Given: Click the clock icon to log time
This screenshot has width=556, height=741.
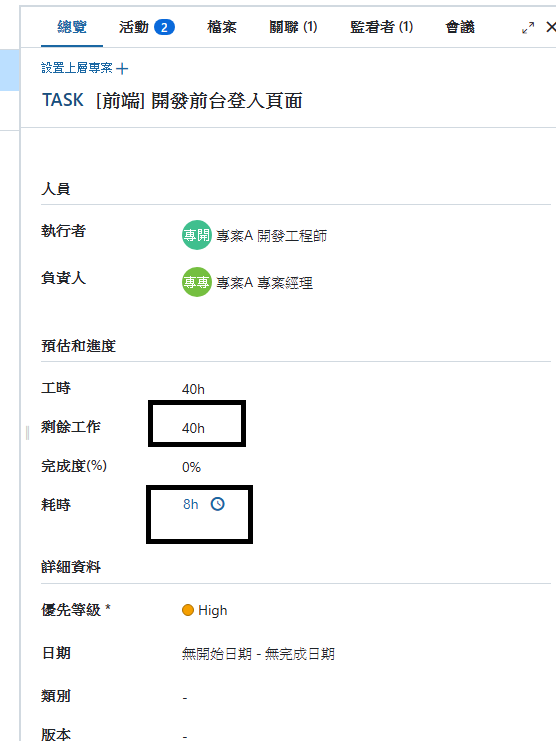Looking at the screenshot, I should click(x=217, y=504).
